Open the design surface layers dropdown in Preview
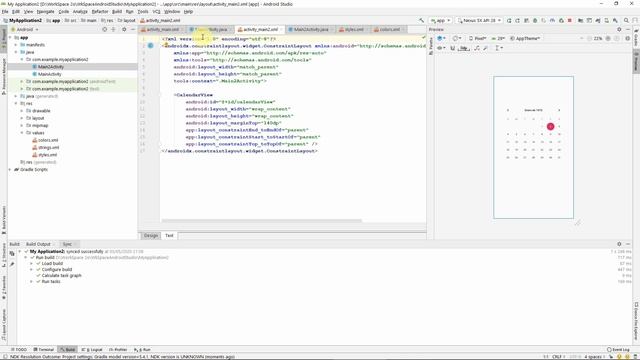640x360 pixels. coord(441,38)
